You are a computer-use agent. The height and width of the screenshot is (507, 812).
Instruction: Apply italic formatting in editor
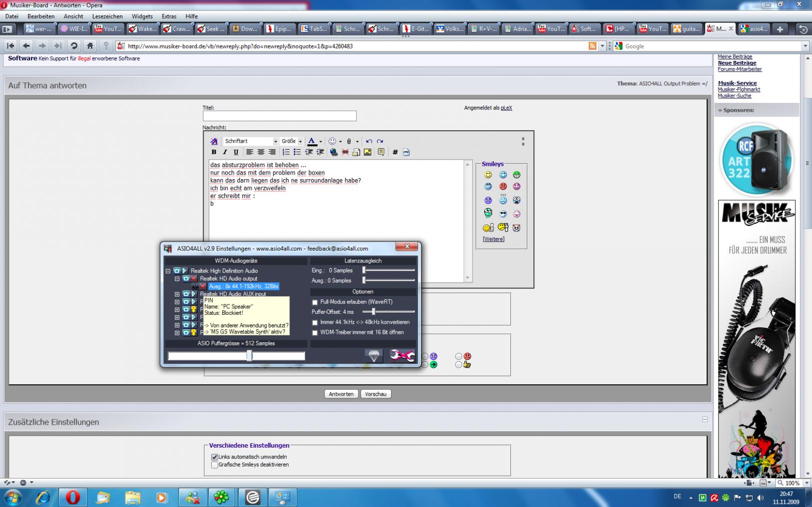point(225,152)
